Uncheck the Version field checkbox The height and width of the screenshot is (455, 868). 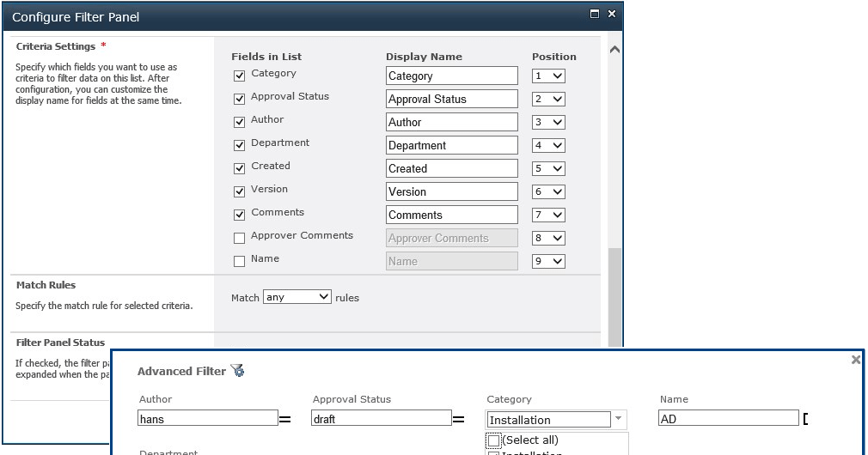(239, 191)
